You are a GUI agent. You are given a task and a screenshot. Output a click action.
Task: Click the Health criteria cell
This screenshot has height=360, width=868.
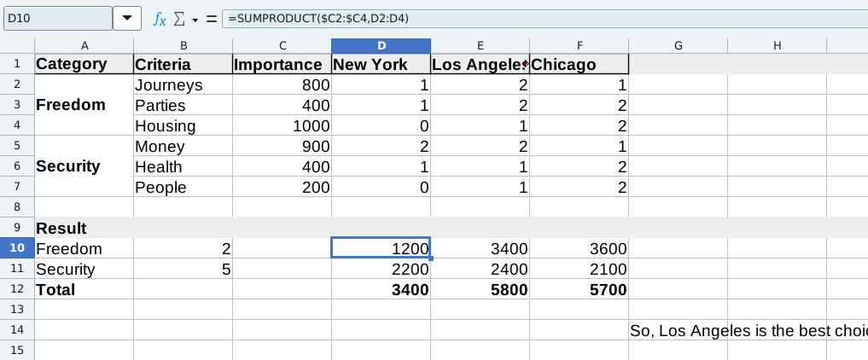click(184, 166)
